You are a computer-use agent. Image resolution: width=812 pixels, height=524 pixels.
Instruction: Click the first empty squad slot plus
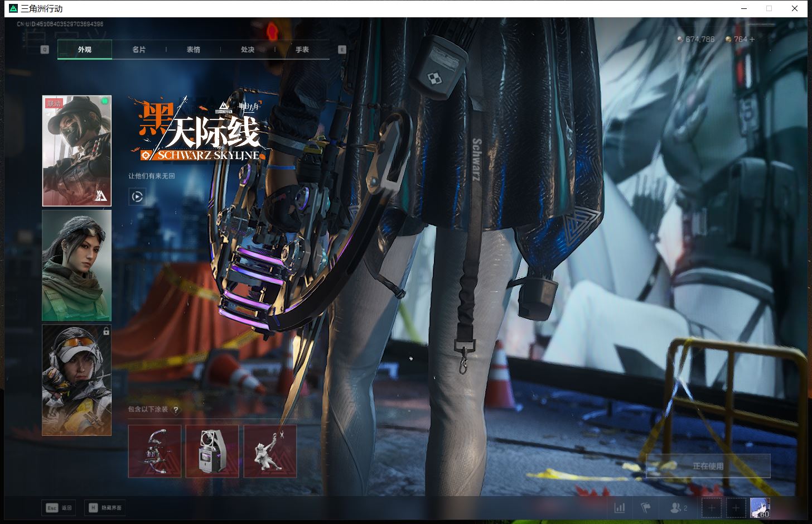click(712, 508)
